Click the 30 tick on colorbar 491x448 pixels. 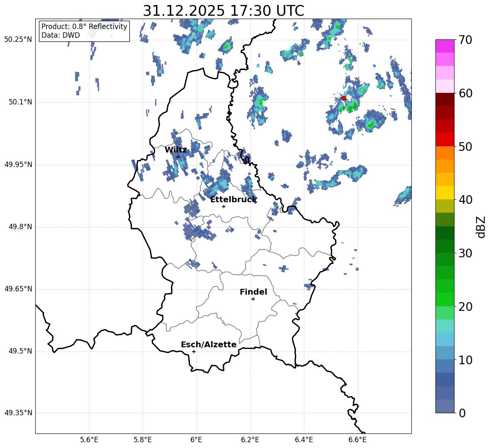(465, 253)
